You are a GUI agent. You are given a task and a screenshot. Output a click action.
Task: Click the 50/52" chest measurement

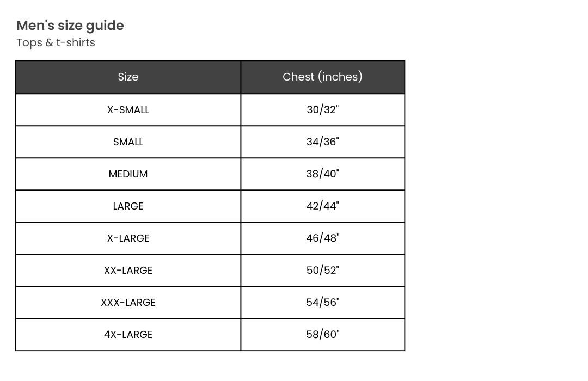click(x=322, y=271)
